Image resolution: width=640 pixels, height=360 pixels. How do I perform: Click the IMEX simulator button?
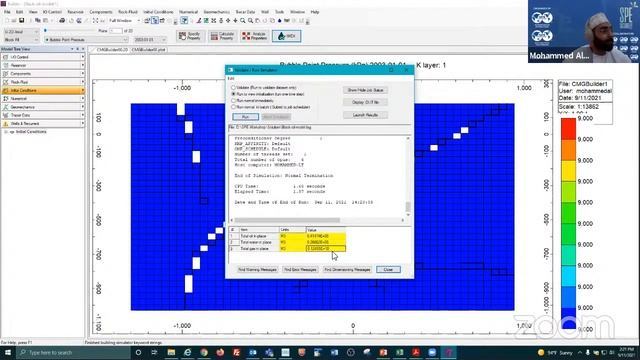287,36
